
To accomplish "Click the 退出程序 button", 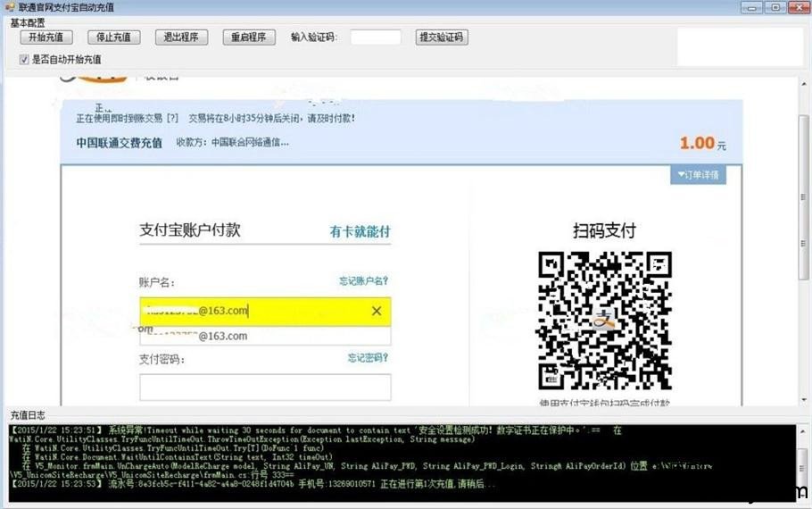I will [181, 38].
